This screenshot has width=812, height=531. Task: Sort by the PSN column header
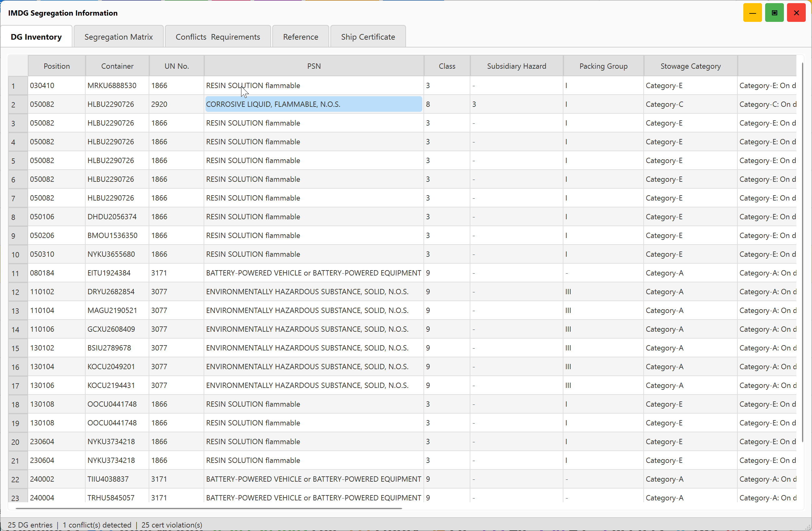(314, 66)
